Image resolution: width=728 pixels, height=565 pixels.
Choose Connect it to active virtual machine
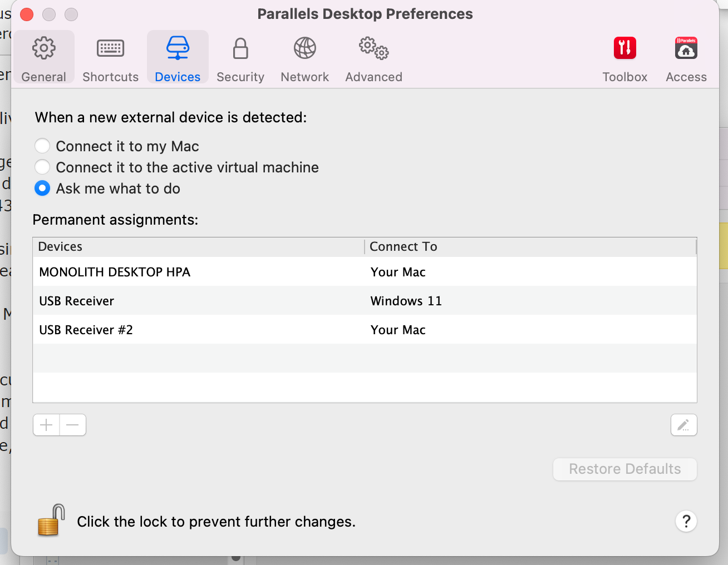(42, 167)
